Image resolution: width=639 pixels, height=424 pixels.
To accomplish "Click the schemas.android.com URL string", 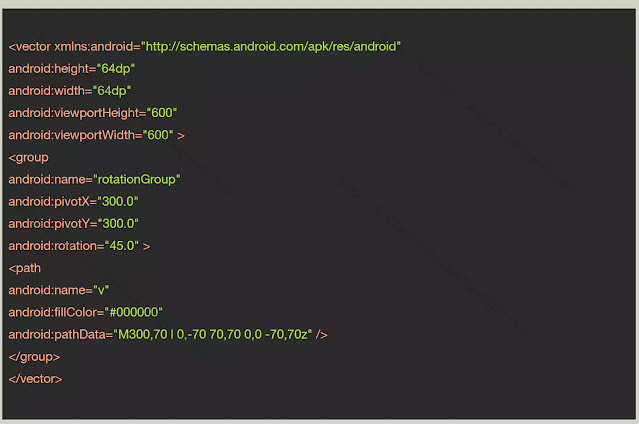I will pos(272,47).
